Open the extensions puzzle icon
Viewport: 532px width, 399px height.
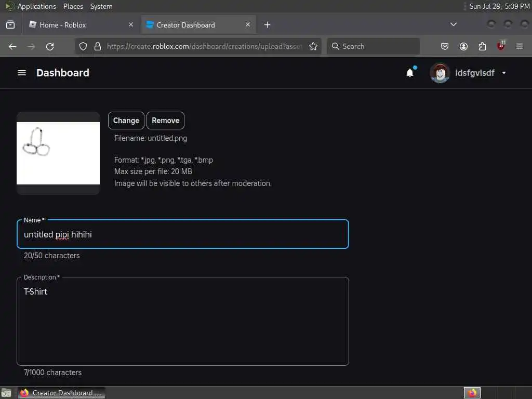[482, 46]
